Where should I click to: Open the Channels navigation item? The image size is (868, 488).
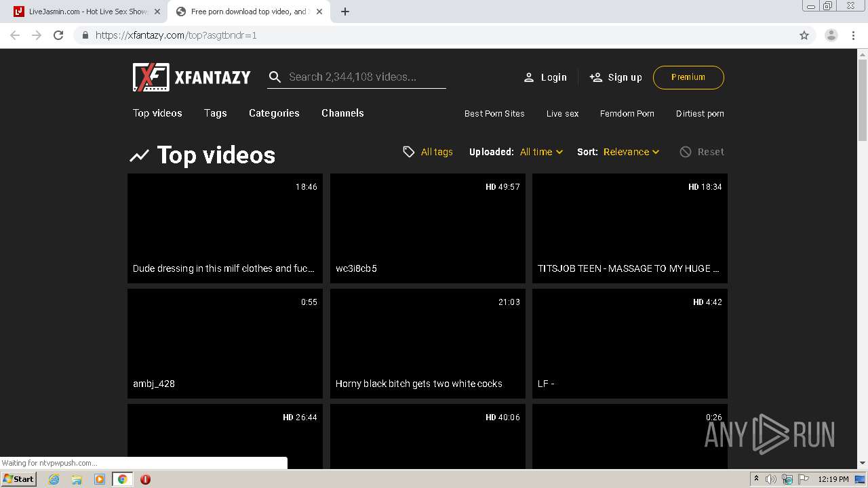[342, 113]
